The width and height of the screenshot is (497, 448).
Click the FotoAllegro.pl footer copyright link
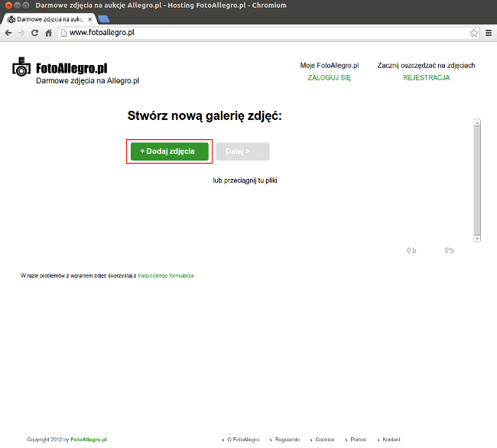pyautogui.click(x=89, y=440)
